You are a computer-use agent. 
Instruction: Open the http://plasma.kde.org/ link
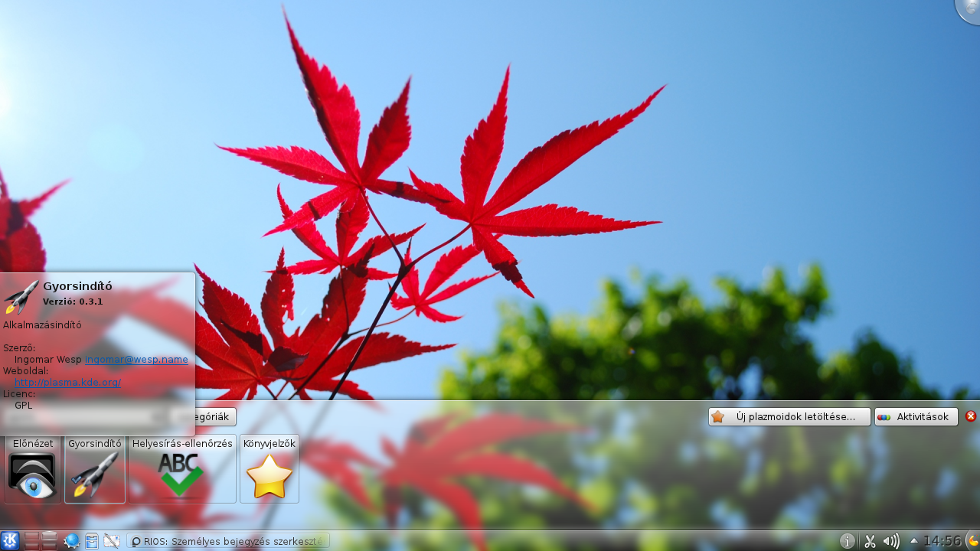67,383
